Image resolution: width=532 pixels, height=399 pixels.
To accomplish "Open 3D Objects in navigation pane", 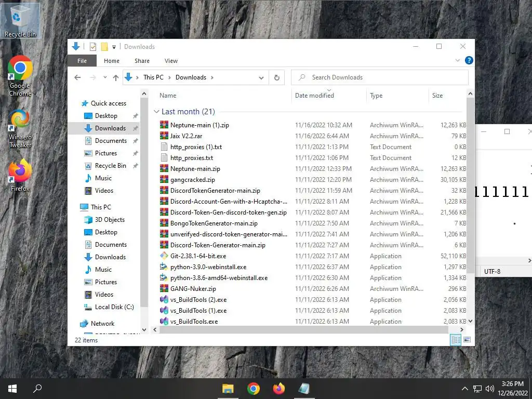I will click(x=110, y=220).
